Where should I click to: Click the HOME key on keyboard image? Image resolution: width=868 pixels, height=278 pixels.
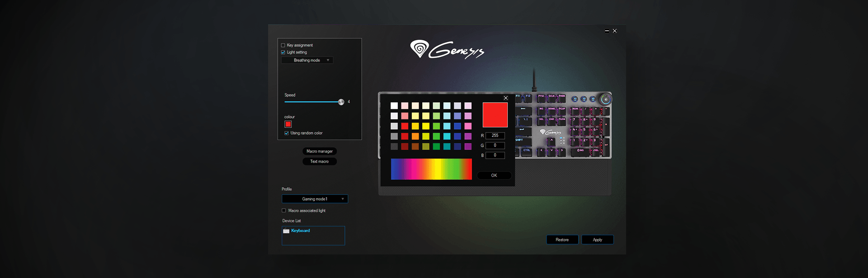(x=552, y=110)
